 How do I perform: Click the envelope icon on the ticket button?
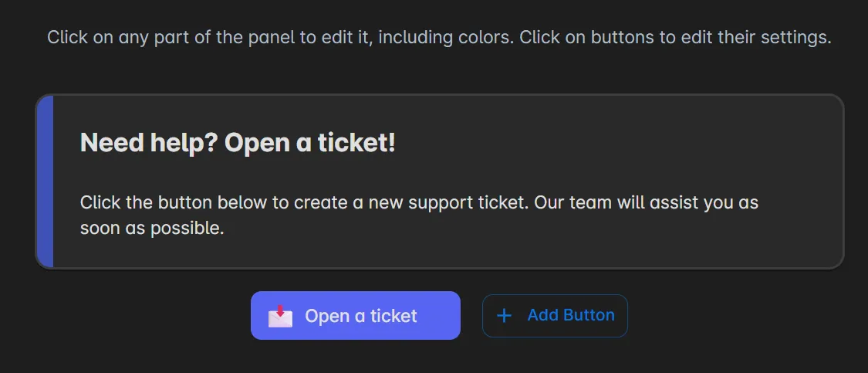(280, 316)
